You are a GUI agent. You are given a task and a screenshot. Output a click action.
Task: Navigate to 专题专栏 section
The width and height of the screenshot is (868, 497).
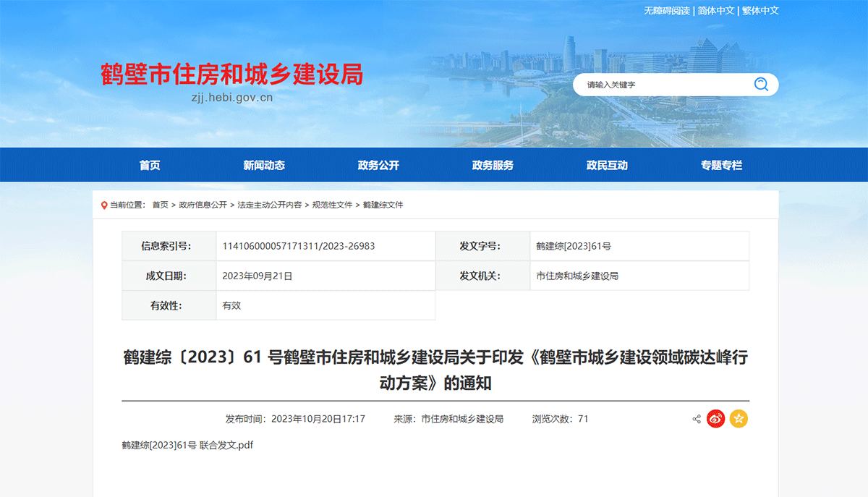[721, 165]
